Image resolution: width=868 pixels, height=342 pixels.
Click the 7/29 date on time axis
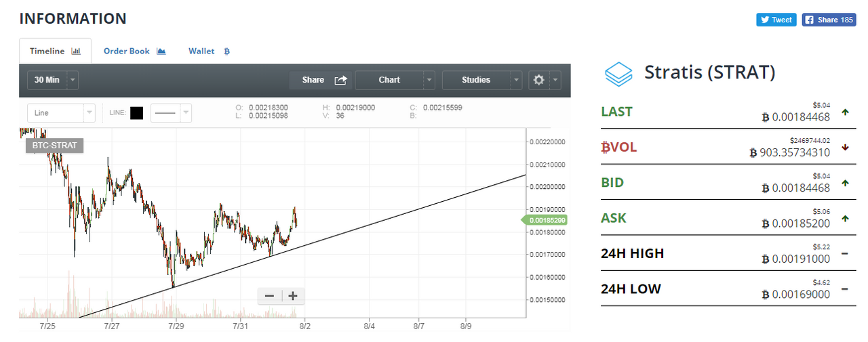click(176, 326)
